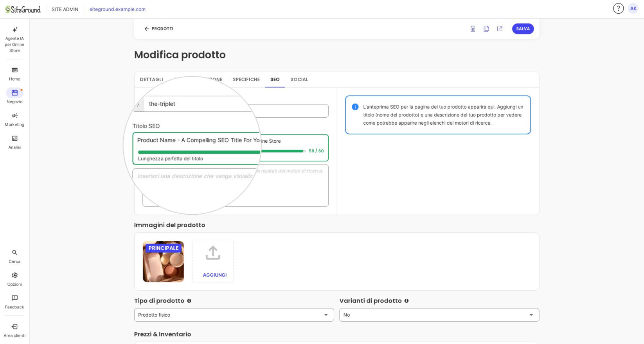This screenshot has width=644, height=344.
Task: Click the Lunghezza perfetta del titolo message
Action: tap(171, 159)
